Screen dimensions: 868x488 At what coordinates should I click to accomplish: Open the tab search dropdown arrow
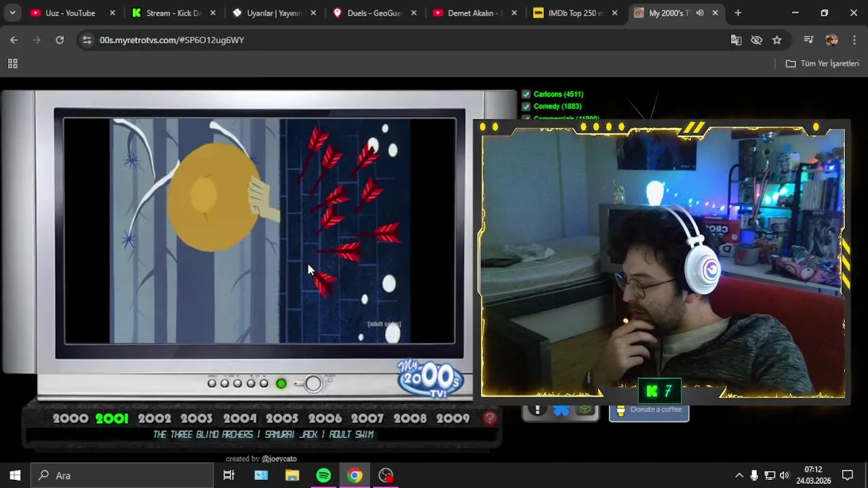click(12, 13)
